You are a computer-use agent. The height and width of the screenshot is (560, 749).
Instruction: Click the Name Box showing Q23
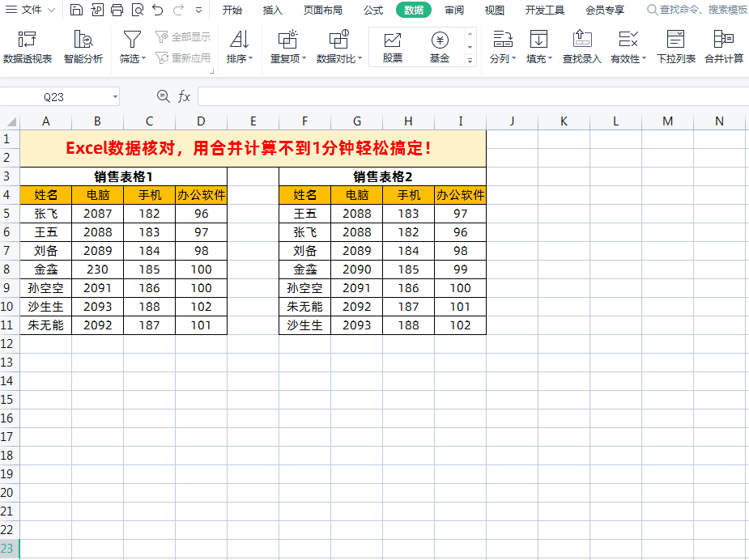[53, 97]
